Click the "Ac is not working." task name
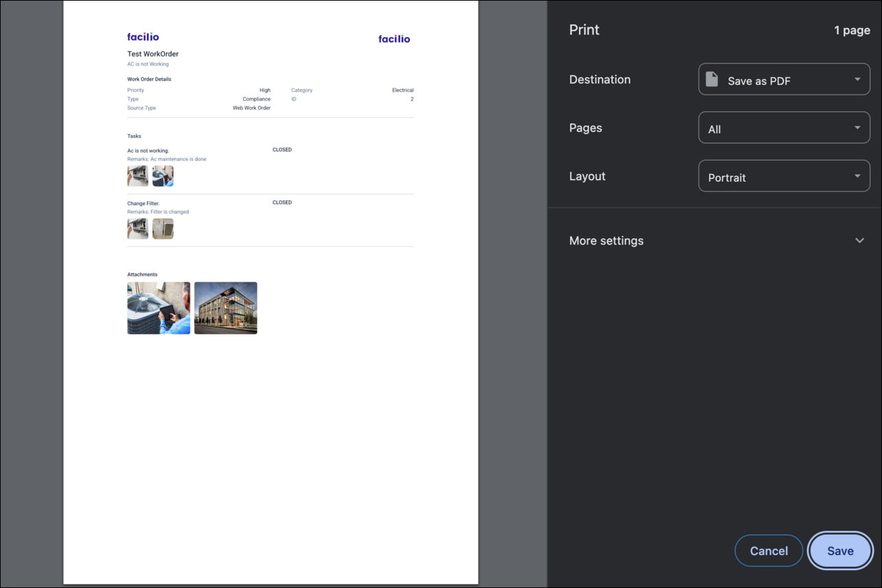Viewport: 882px width, 588px height. click(148, 151)
